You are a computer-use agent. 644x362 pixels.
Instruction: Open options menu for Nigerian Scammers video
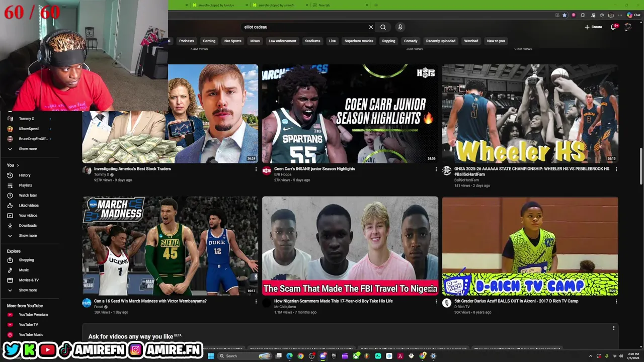point(436,301)
